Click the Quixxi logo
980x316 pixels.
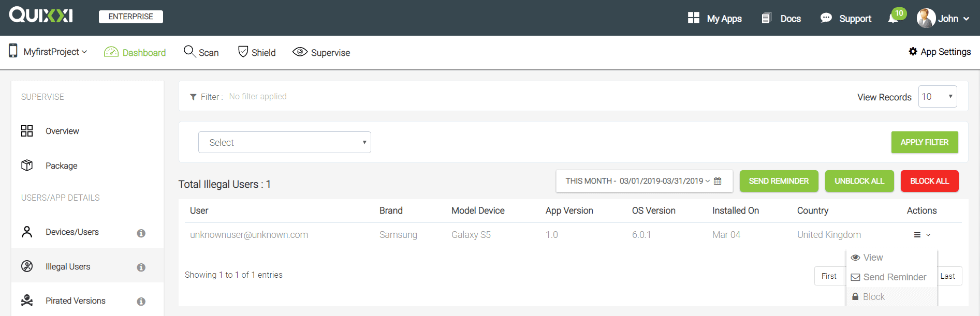coord(41,14)
